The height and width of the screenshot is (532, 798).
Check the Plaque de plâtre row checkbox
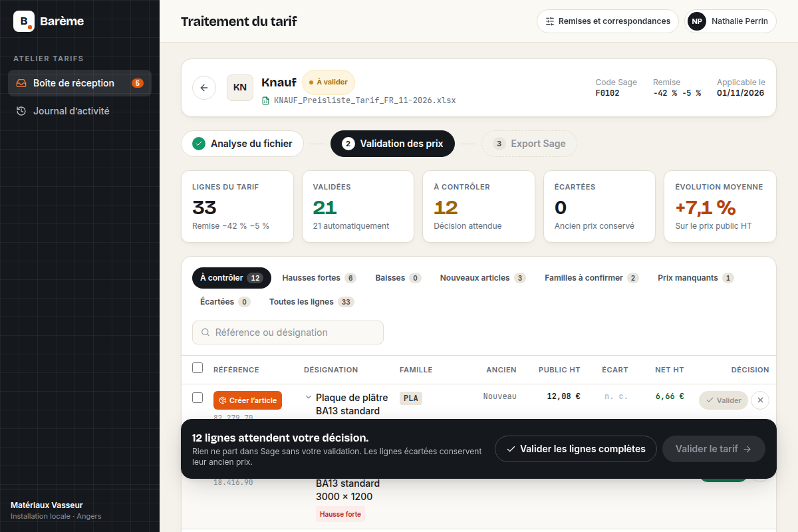[198, 398]
